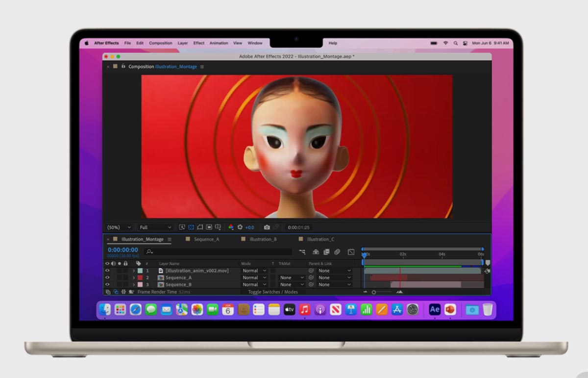Open the Composition menu
This screenshot has width=588, height=378.
(161, 43)
